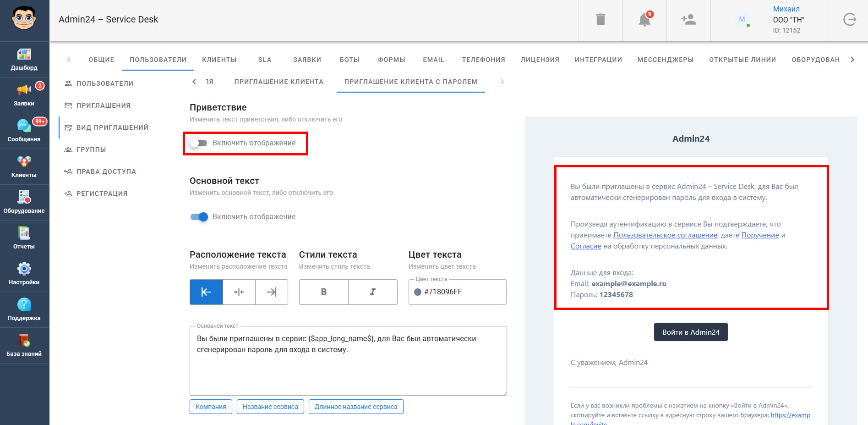Open РЕГИСТРАЦИЯ in the left submenu
This screenshot has width=868, height=425.
click(102, 193)
